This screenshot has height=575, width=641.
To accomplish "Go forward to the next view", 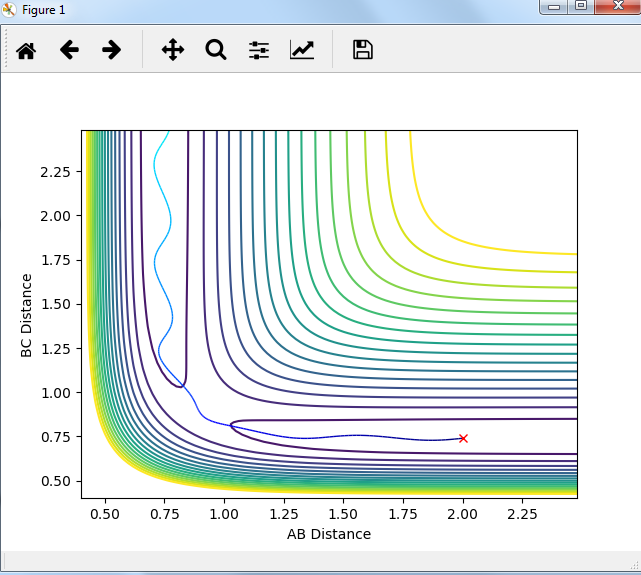I will (111, 50).
